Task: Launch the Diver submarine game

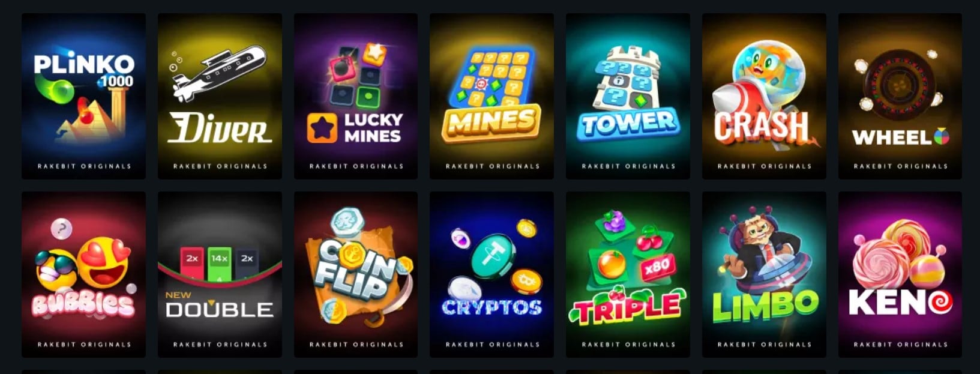Action: coord(220,96)
